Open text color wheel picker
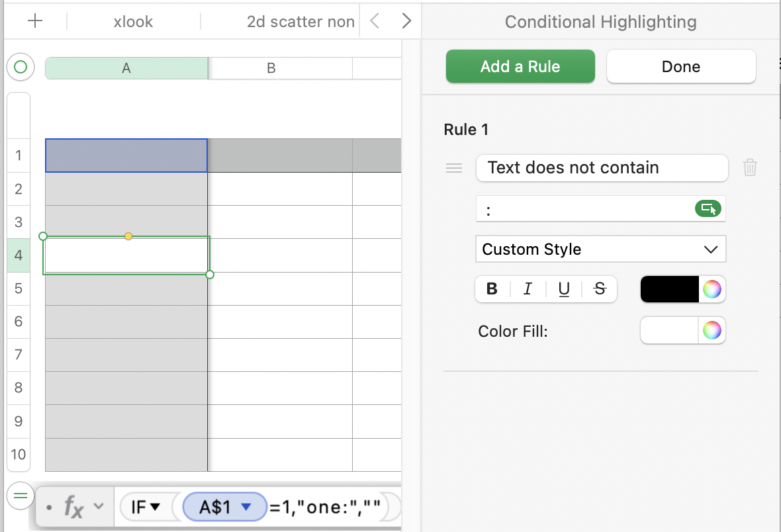The image size is (781, 532). 712,289
